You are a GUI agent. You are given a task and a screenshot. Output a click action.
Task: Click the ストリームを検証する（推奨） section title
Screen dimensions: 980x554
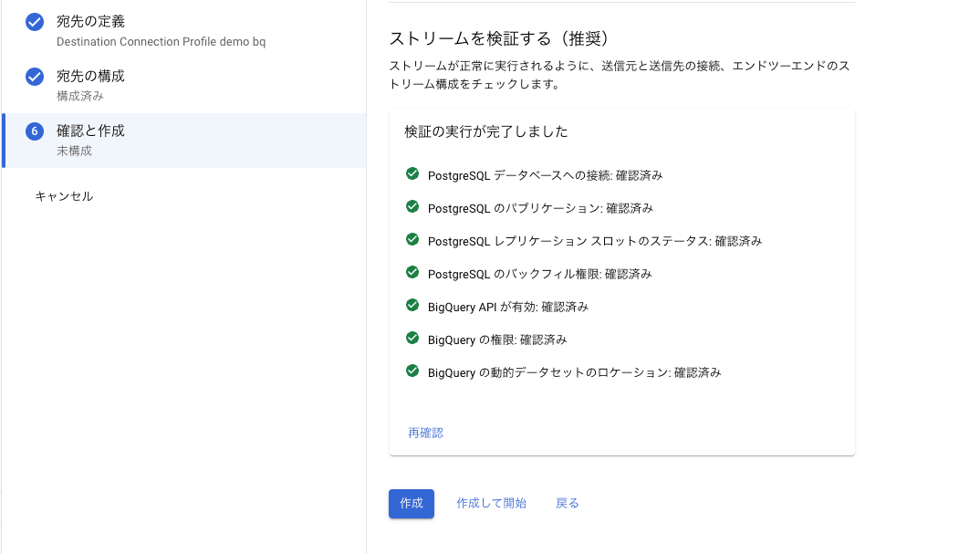coord(498,38)
